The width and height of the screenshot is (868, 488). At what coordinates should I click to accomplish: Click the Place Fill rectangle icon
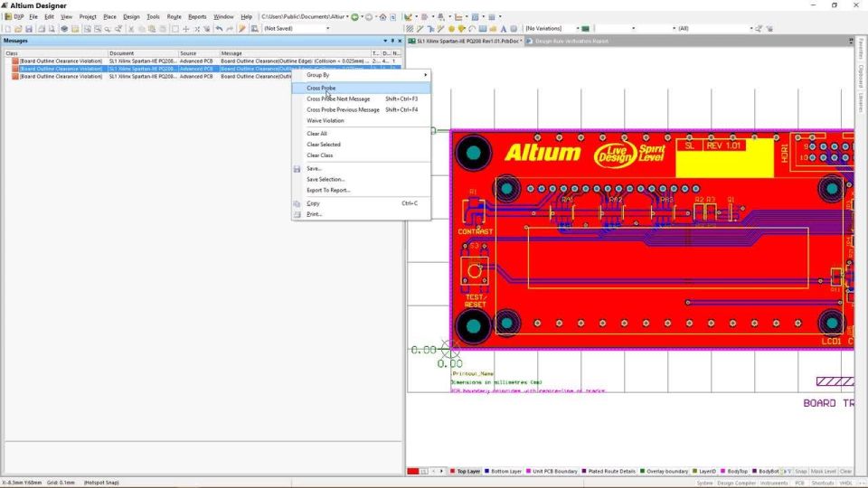click(x=482, y=29)
